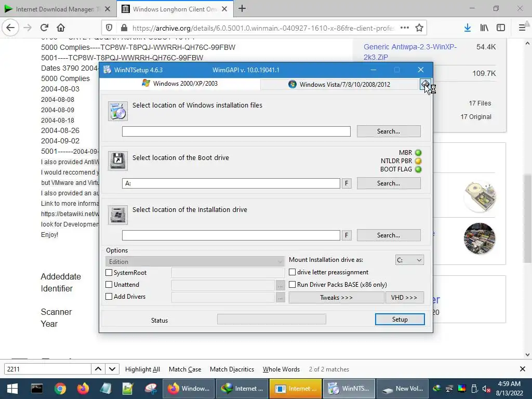Toggle Highlight All in find bar
532x399 pixels.
pos(142,369)
